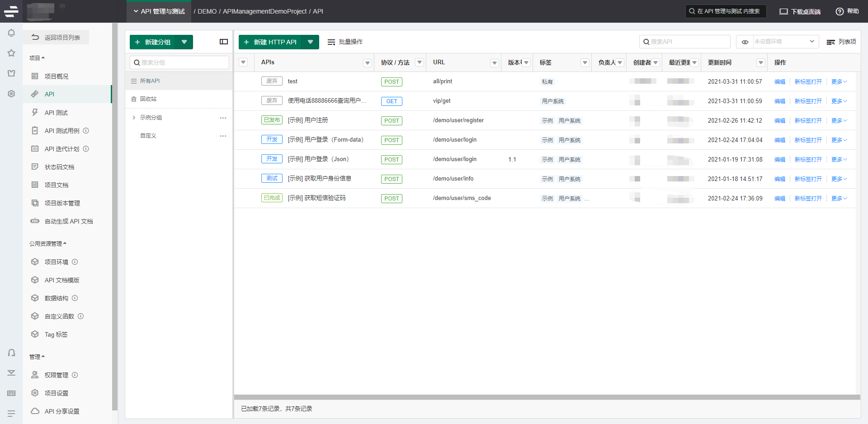
Task: Open settings gear icon in left rail
Action: click(x=11, y=94)
